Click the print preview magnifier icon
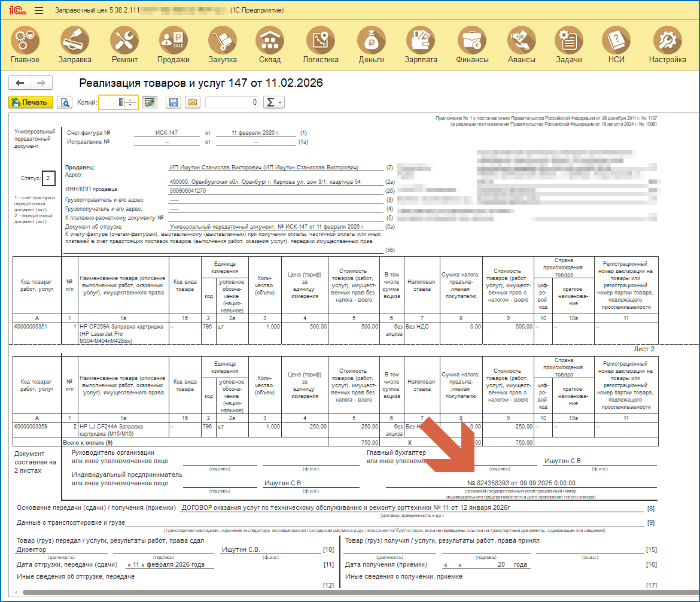The image size is (700, 602). pyautogui.click(x=65, y=102)
